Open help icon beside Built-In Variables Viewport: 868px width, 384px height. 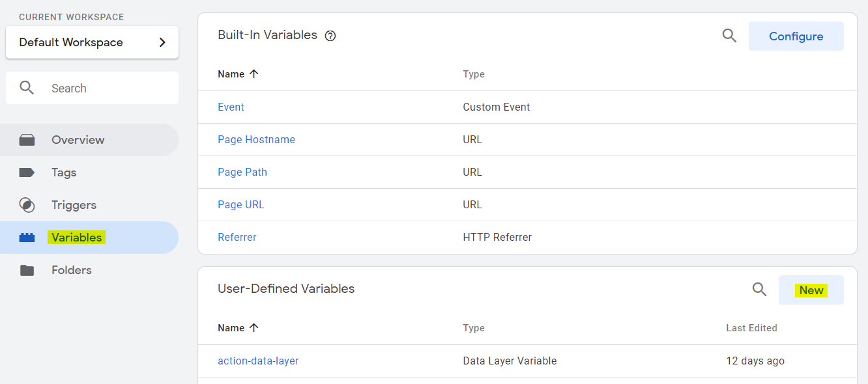point(330,36)
